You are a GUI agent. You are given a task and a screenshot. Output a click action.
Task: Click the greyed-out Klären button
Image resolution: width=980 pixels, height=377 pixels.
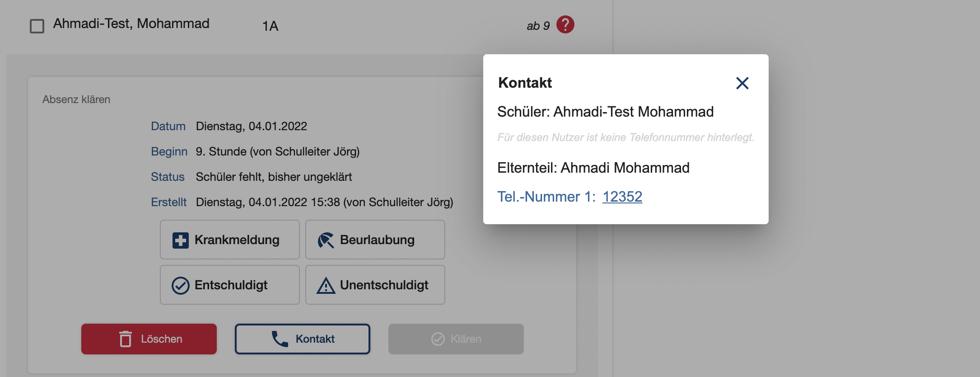click(456, 339)
